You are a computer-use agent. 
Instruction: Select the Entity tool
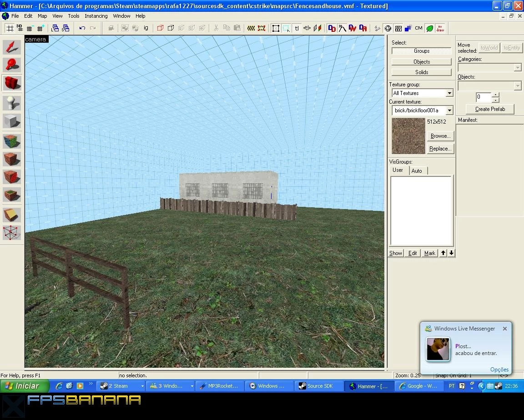[12, 103]
